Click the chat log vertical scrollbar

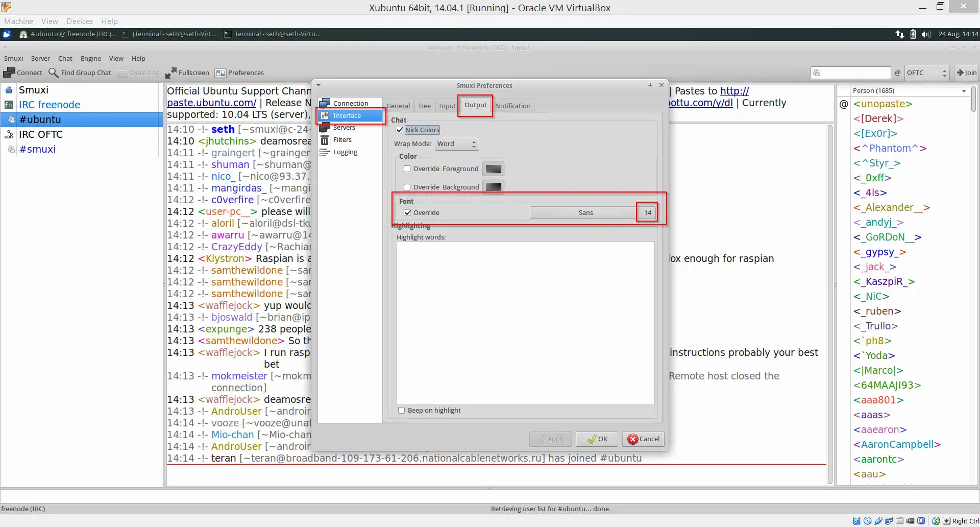coord(830,304)
